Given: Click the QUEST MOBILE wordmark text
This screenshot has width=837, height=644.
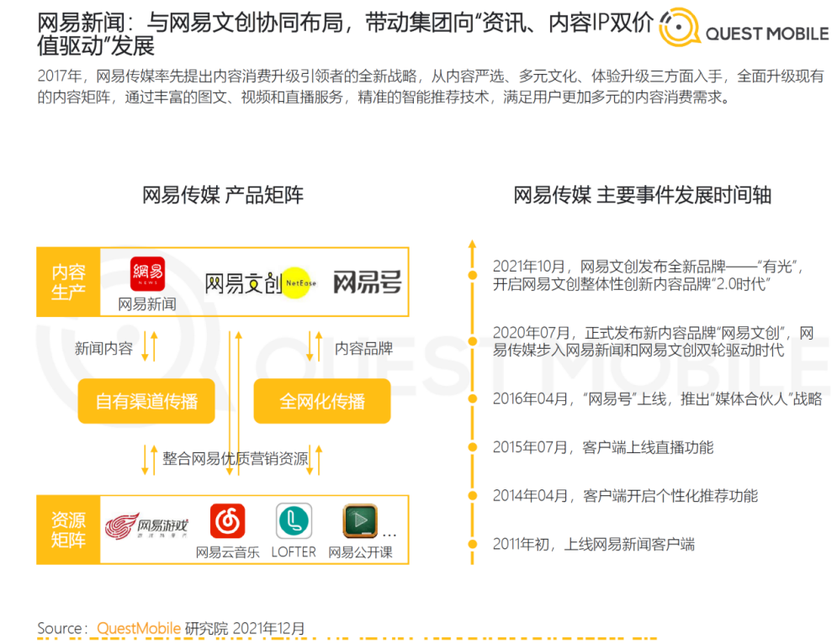Looking at the screenshot, I should pos(767,34).
